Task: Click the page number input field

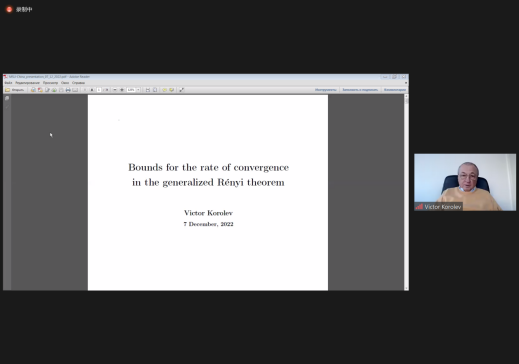Action: coord(99,90)
